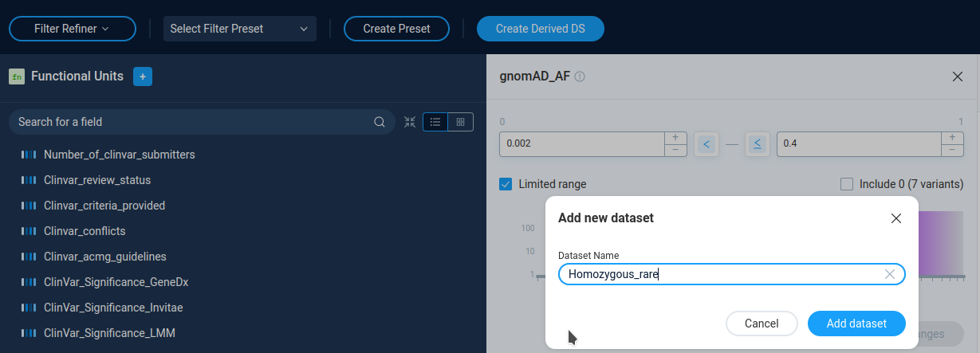
Task: Select ClinVar_Significance_Invitae field
Action: (114, 308)
